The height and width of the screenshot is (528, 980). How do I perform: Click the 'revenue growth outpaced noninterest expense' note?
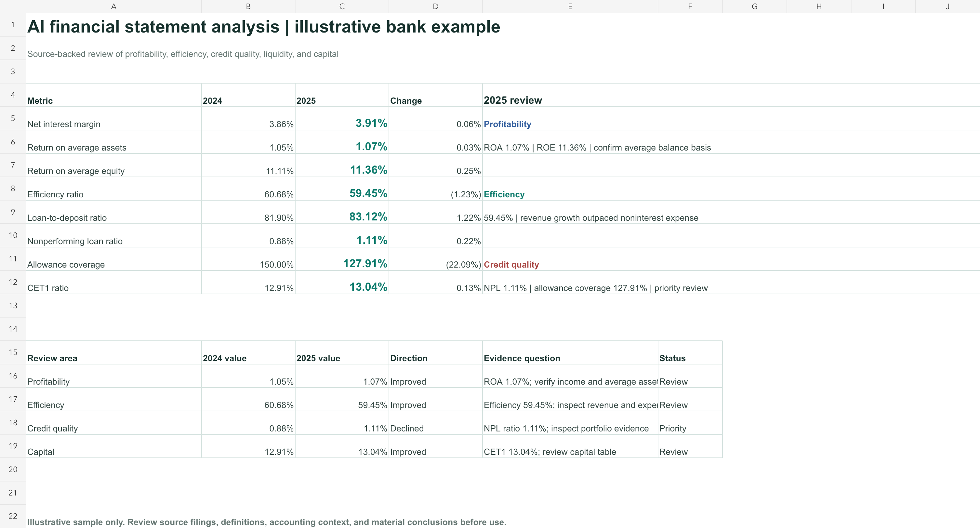pos(591,218)
